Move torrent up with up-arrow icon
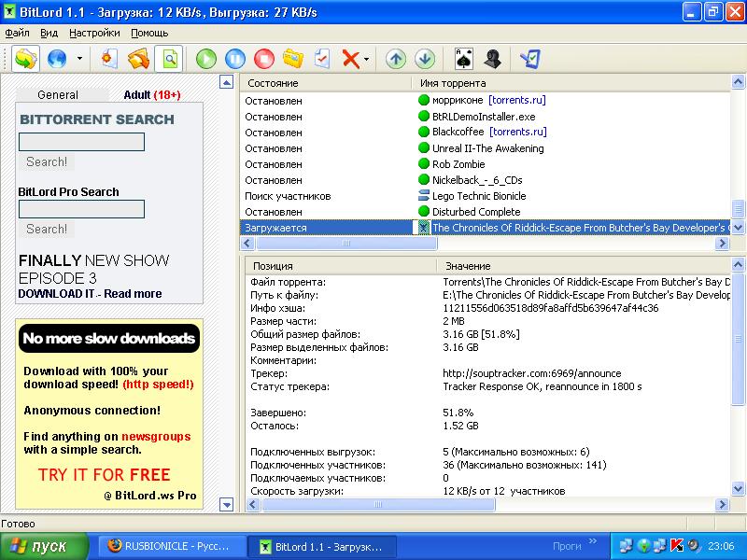Viewport: 747px width, 560px height. [x=395, y=59]
